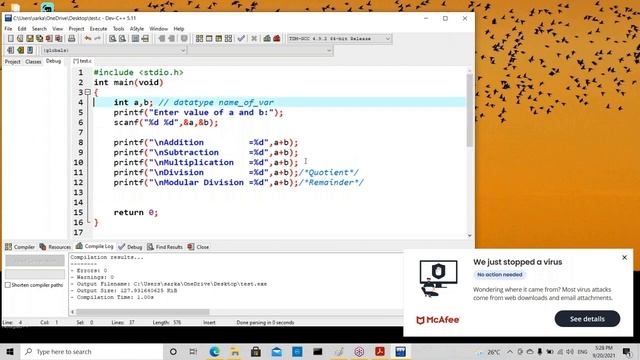Screen dimensions: 640x360
Task: Click the Debug checkmark icon
Action: pyautogui.click(x=241, y=38)
